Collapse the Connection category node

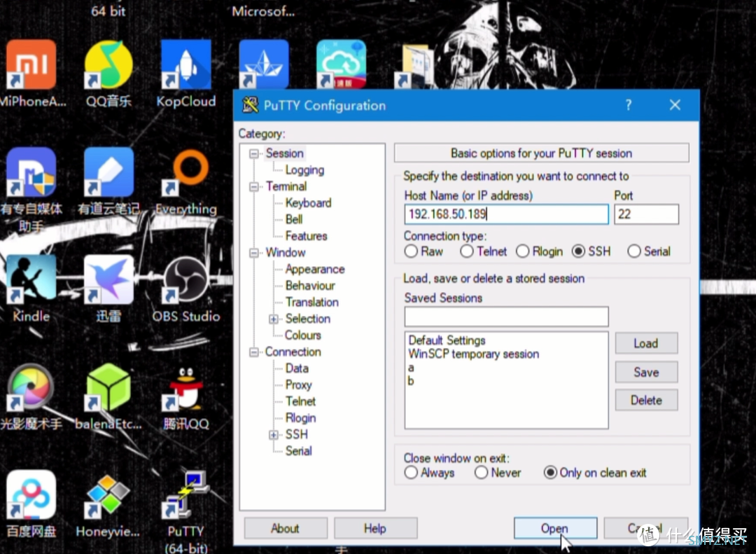(x=253, y=352)
